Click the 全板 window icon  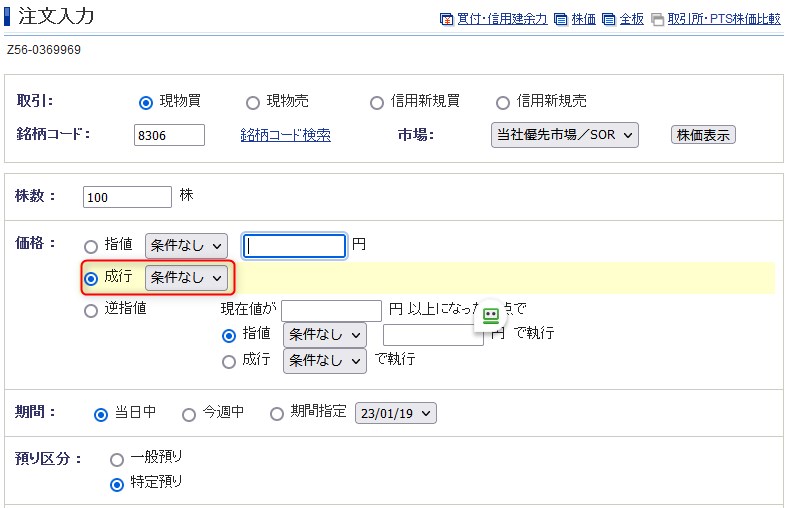[609, 19]
